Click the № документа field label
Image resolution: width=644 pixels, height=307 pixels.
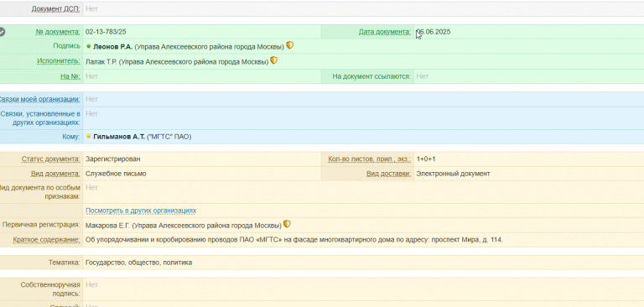click(x=58, y=32)
